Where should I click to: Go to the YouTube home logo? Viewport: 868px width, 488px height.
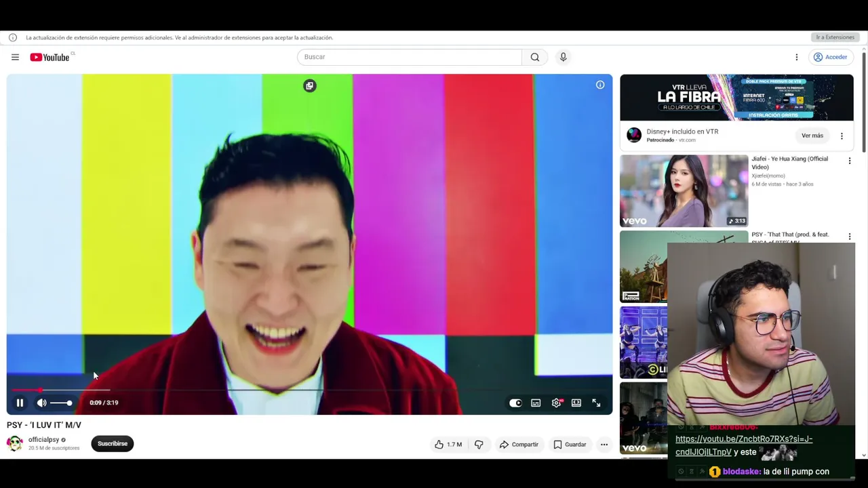point(50,57)
